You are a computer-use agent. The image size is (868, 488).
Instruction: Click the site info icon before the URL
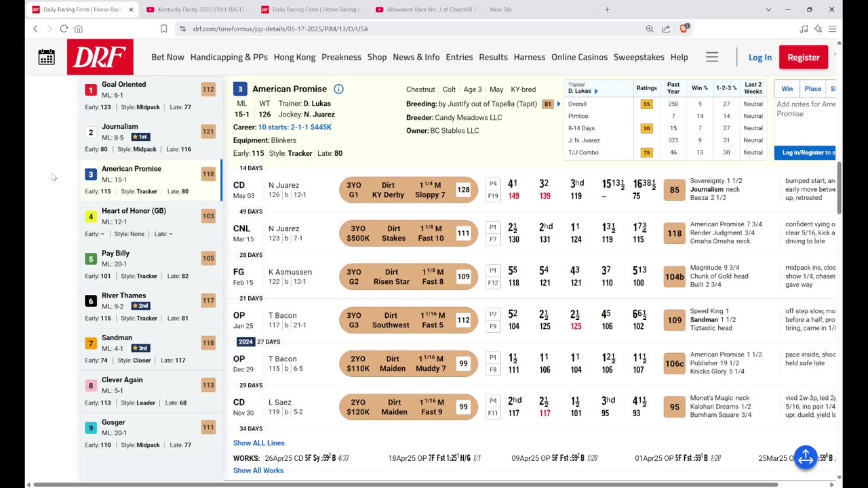point(182,28)
